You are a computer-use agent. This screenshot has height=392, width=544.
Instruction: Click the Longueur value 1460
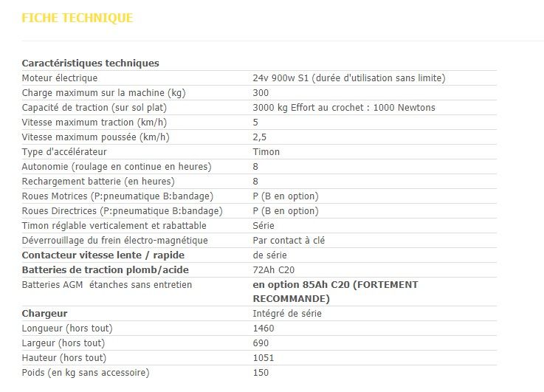click(264, 328)
